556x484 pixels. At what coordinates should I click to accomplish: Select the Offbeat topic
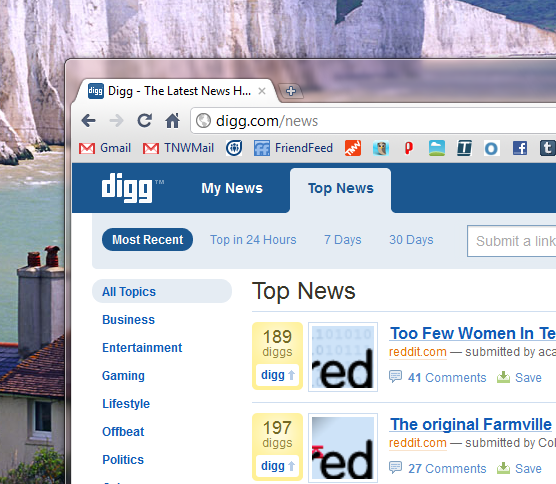[x=123, y=432]
